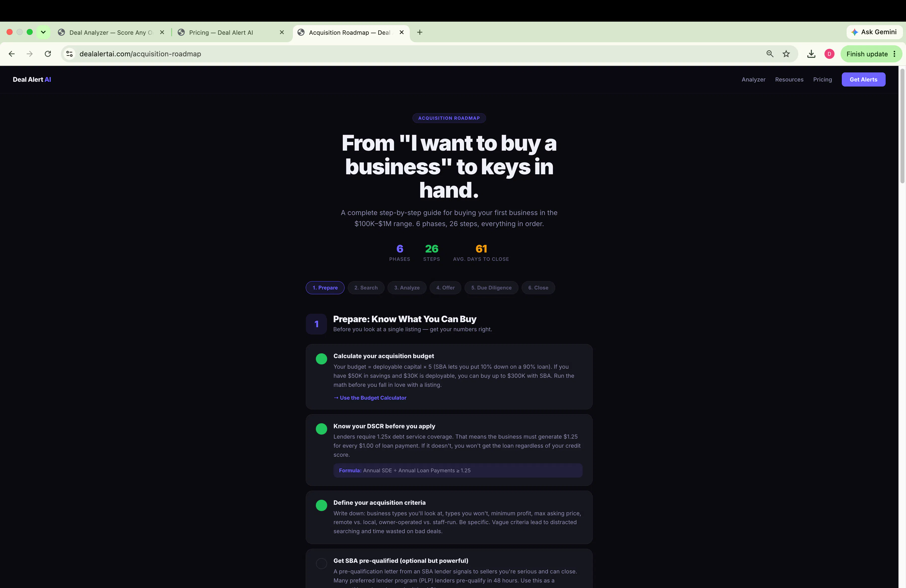
Task: Click the ACQUISITION ROADMAP badge
Action: point(449,118)
